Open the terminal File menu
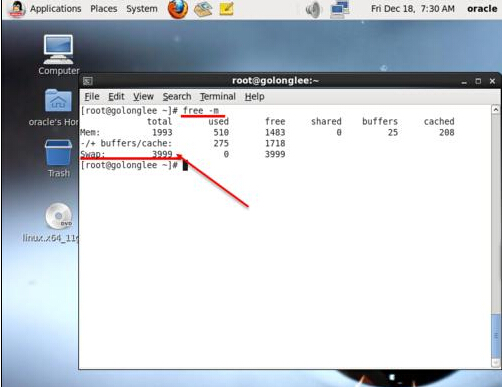The width and height of the screenshot is (502, 387). click(92, 97)
